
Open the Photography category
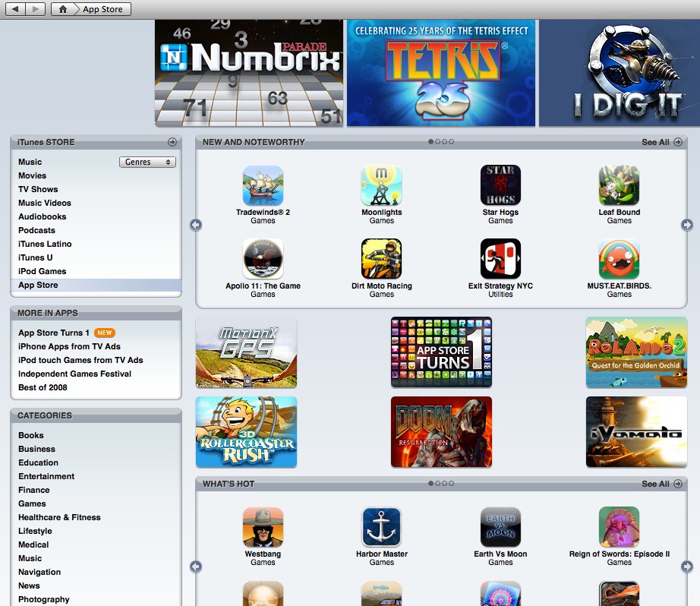(x=44, y=599)
